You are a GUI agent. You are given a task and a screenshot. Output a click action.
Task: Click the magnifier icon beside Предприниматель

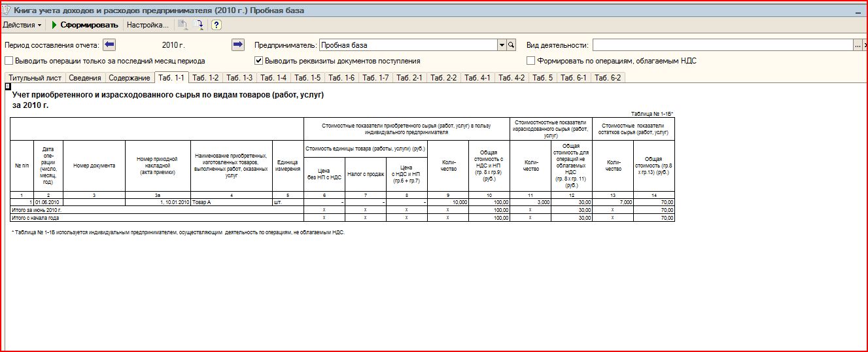tap(512, 45)
